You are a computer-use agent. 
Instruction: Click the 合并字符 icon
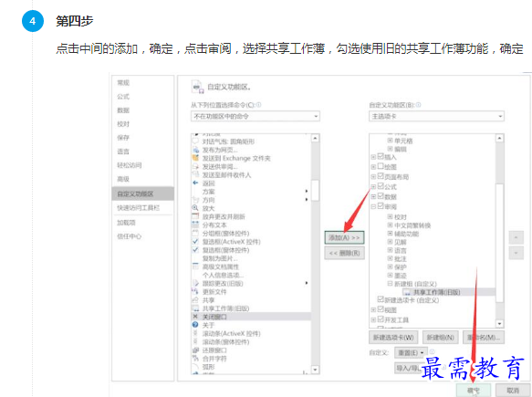click(195, 359)
